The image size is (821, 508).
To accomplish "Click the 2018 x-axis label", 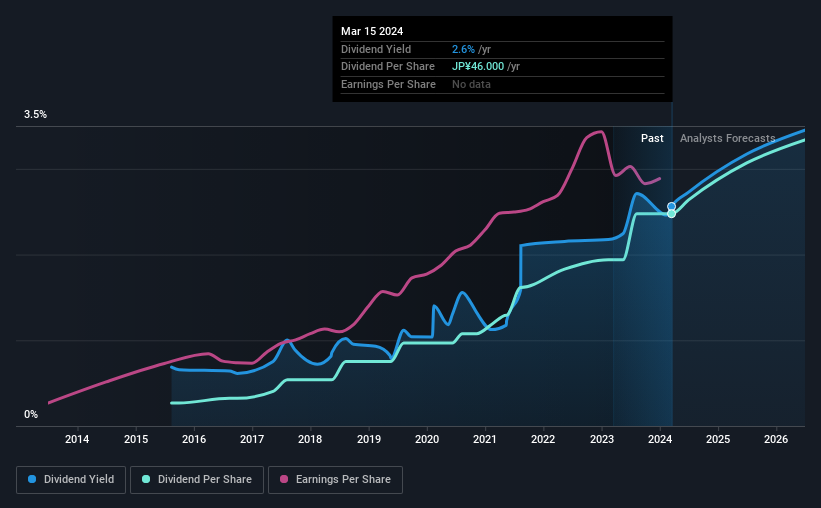I will tap(310, 439).
